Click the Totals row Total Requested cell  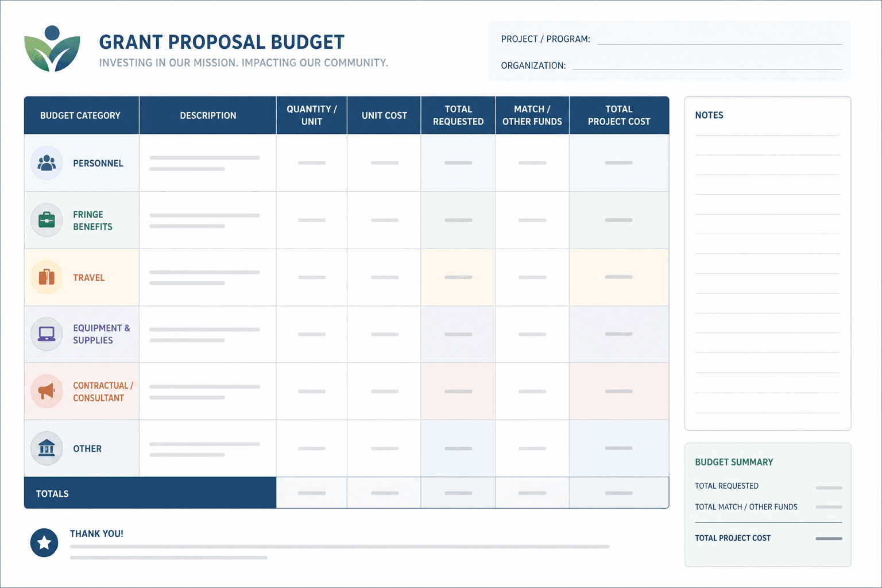458,493
